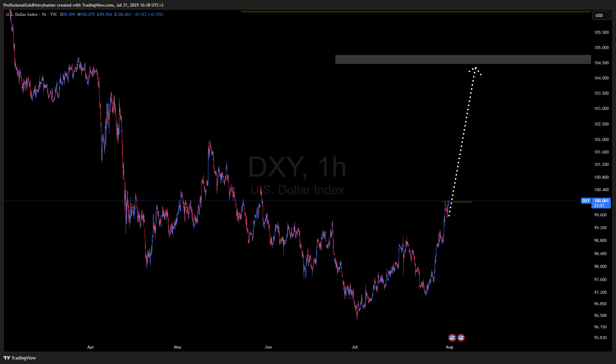
Task: Click the May label on time axis
Action: pyautogui.click(x=178, y=347)
